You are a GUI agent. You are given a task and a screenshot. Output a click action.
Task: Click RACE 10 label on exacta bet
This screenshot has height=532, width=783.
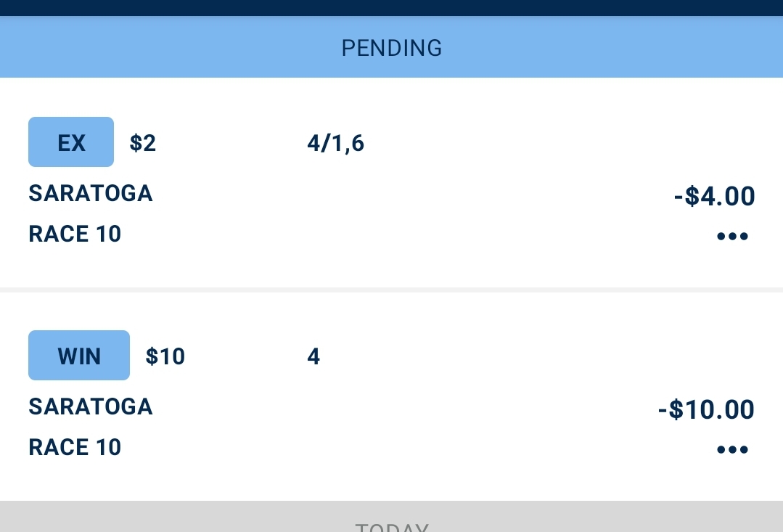[x=75, y=234]
